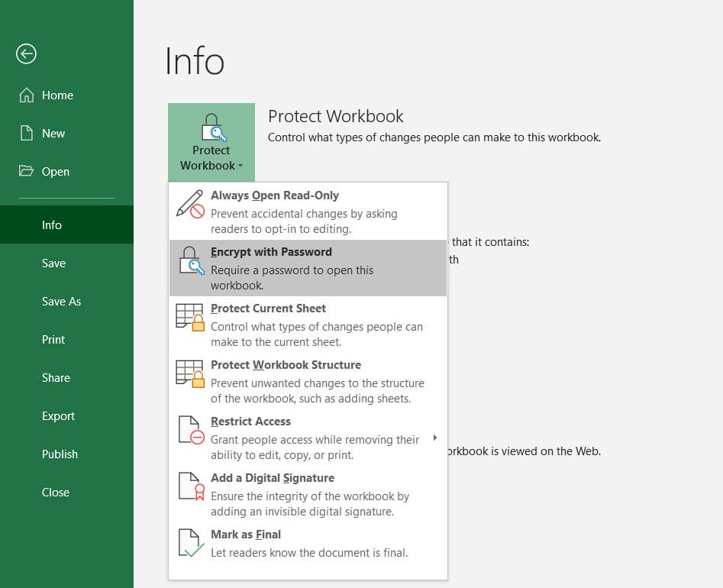Select Close in the sidebar
723x588 pixels.
point(55,492)
